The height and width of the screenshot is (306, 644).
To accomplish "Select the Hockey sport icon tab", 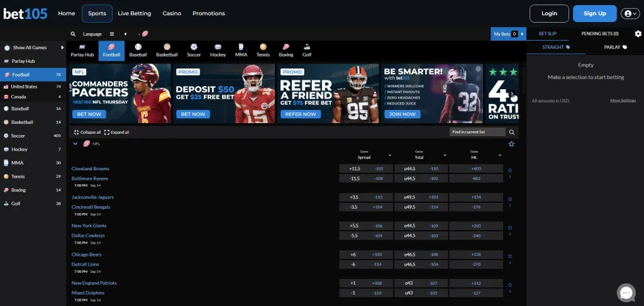I will [x=218, y=51].
